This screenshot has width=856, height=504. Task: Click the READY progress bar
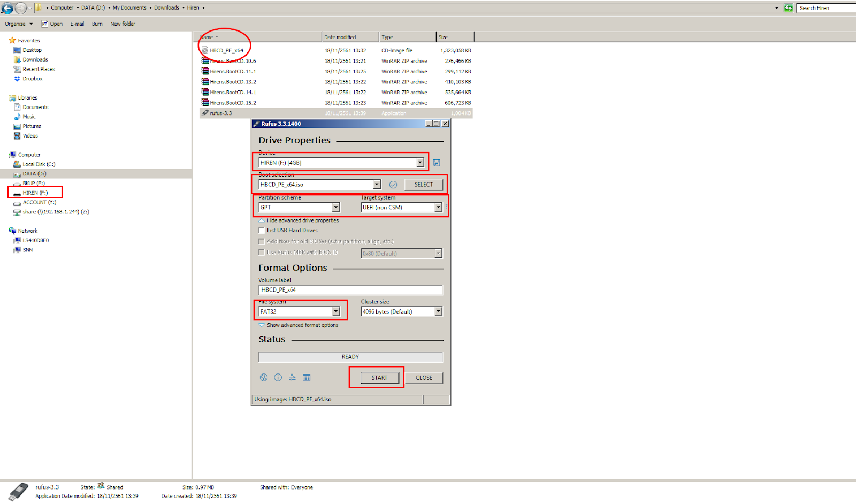pyautogui.click(x=350, y=357)
